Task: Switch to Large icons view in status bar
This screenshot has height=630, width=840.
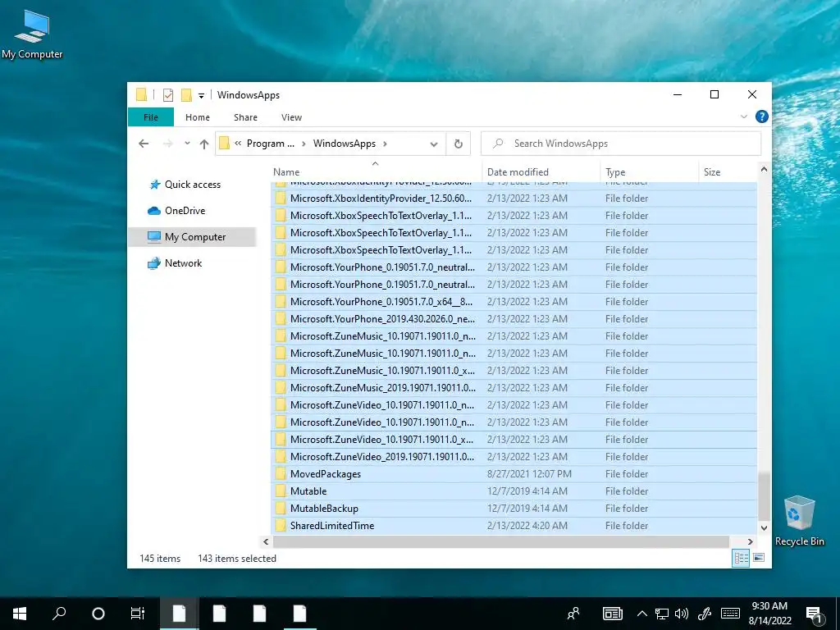Action: (759, 558)
